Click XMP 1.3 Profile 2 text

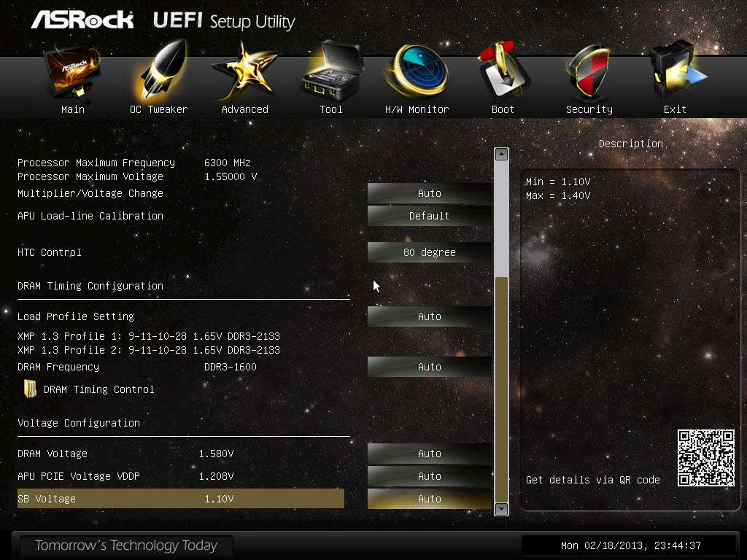coord(149,350)
